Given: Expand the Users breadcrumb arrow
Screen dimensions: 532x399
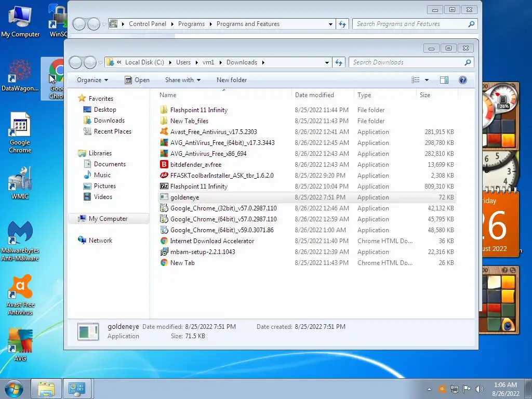Looking at the screenshot, I should coord(197,62).
